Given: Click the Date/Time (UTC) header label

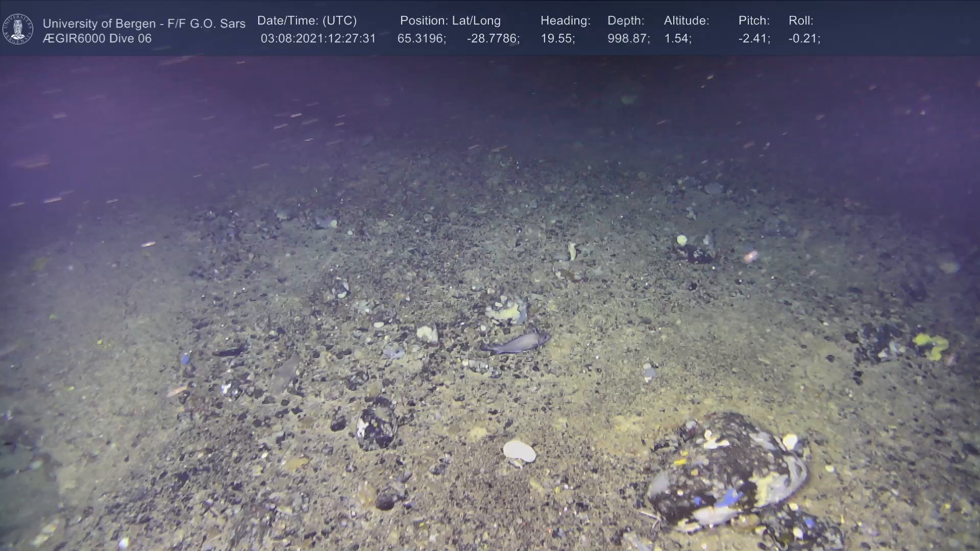Looking at the screenshot, I should coord(307,21).
